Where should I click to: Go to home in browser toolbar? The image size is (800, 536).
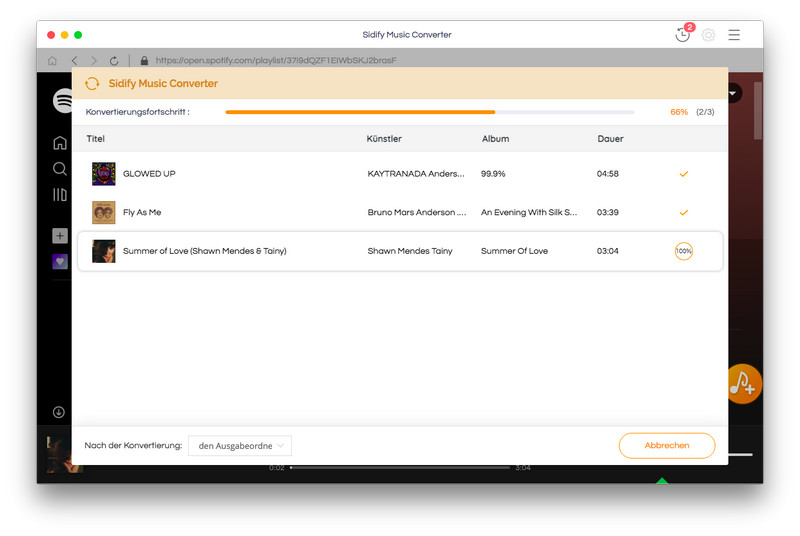[52, 61]
